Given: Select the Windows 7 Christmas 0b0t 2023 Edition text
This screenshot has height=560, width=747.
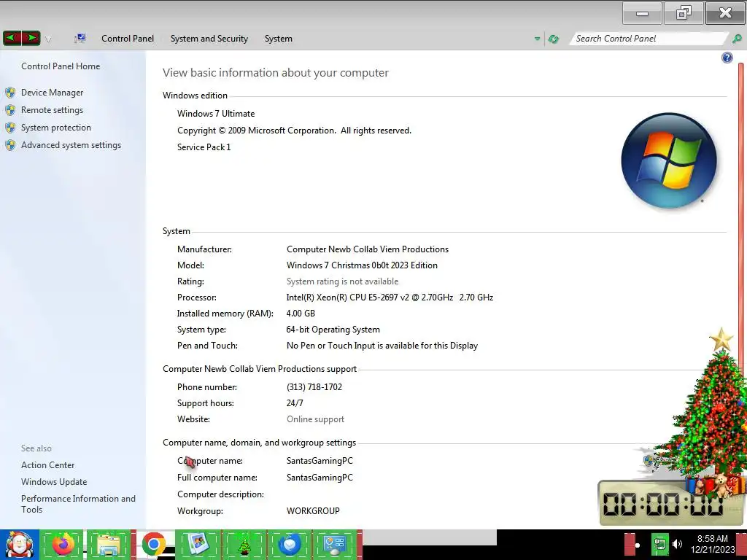Looking at the screenshot, I should pyautogui.click(x=362, y=265).
